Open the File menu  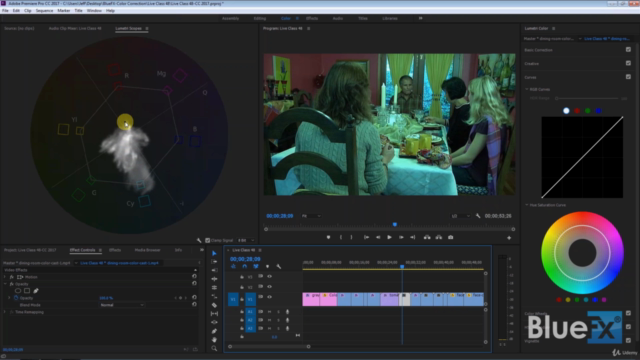(x=5, y=11)
